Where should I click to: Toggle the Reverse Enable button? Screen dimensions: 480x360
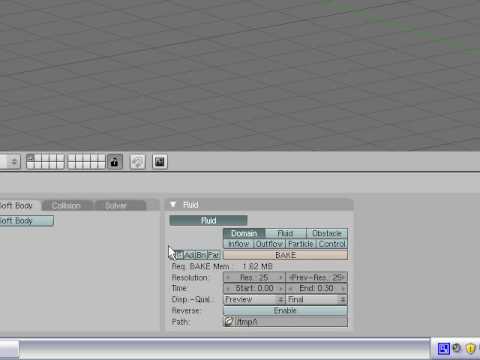(285, 310)
